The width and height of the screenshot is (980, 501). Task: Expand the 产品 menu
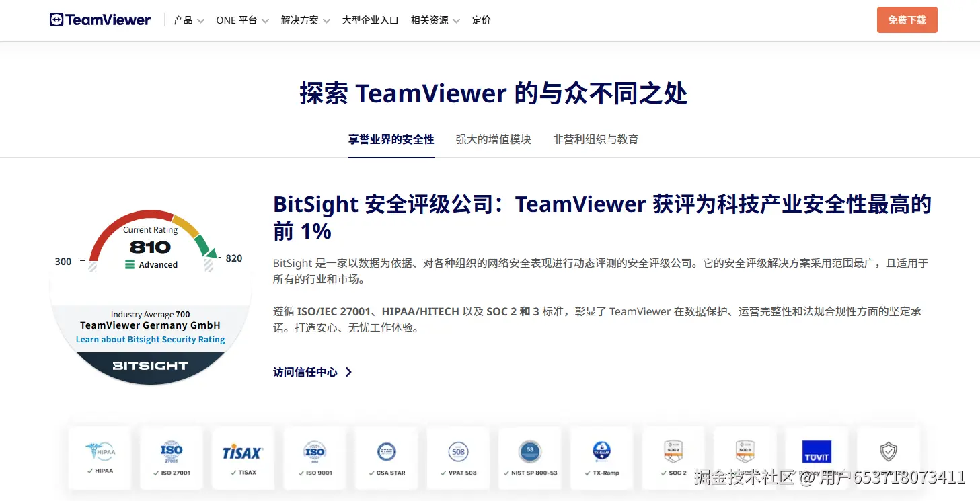point(189,20)
